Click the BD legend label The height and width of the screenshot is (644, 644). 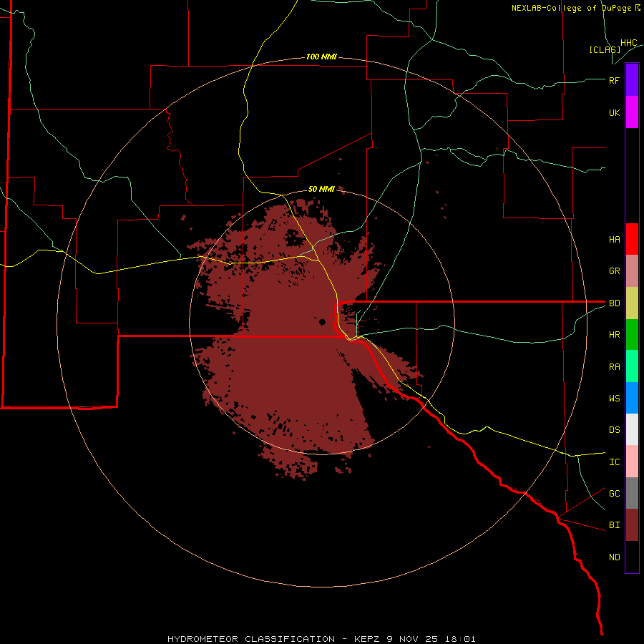point(614,303)
